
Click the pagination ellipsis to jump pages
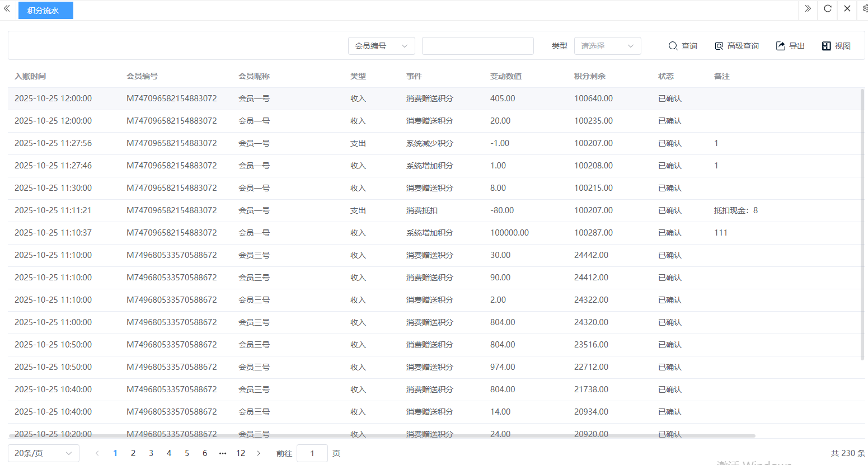[x=223, y=453]
